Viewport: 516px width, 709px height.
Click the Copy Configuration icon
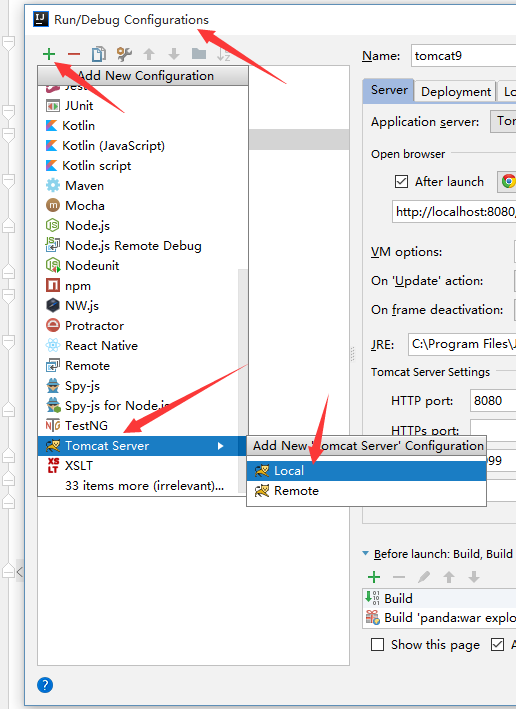tap(99, 54)
